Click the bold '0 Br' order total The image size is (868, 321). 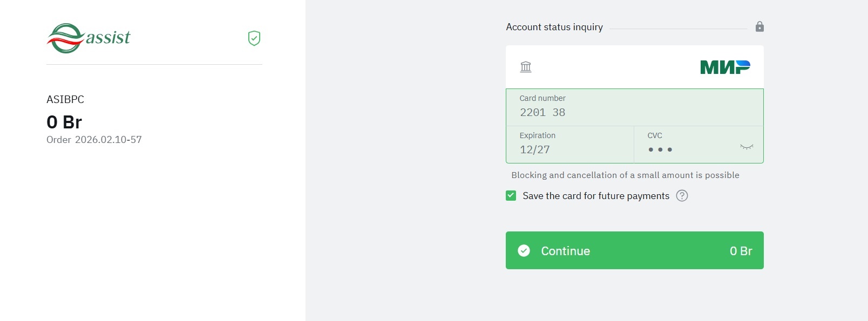pos(64,122)
